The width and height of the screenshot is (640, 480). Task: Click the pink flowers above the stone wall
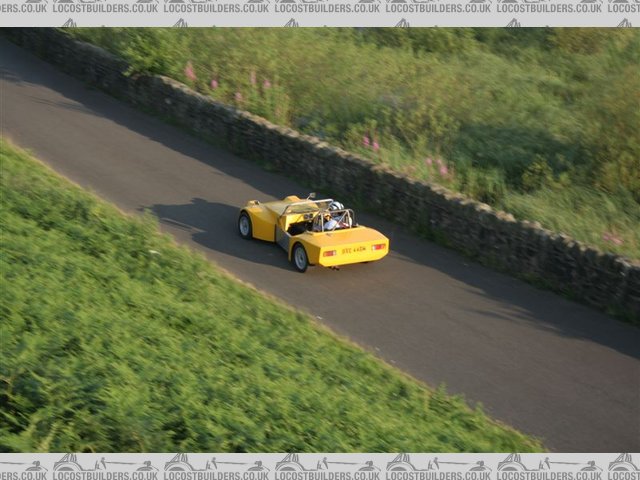point(190,72)
